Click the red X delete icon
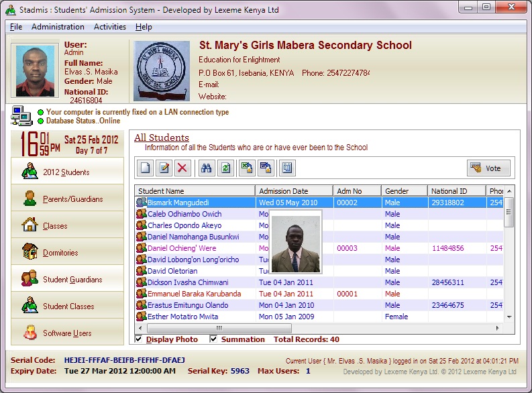 pos(182,168)
